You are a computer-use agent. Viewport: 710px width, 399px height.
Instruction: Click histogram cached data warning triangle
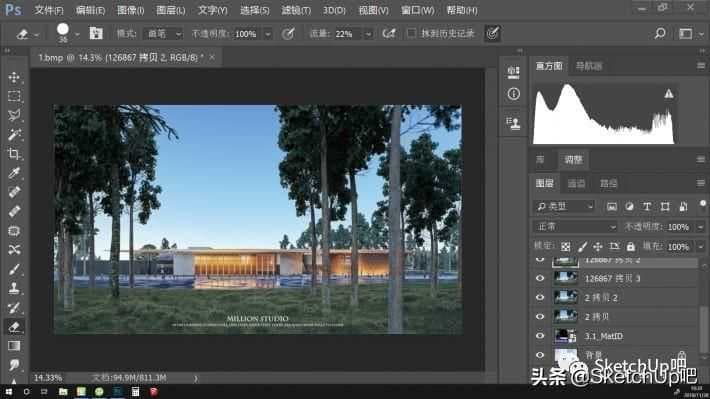[x=669, y=94]
